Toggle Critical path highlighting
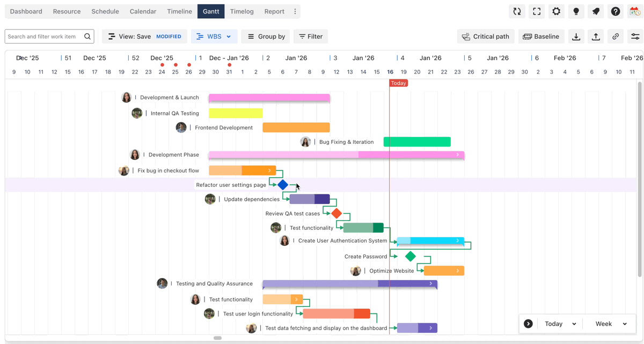Viewport: 644px width, 344px height. (x=486, y=36)
